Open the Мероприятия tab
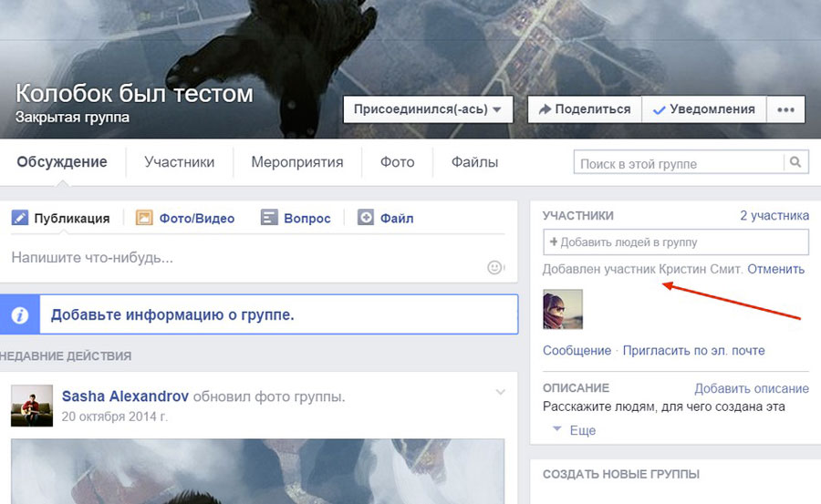 (296, 162)
